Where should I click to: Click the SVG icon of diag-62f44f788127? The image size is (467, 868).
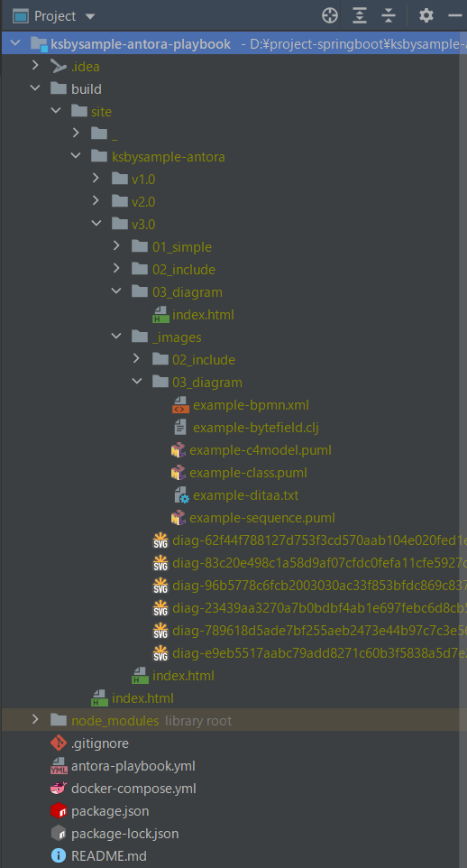click(160, 540)
